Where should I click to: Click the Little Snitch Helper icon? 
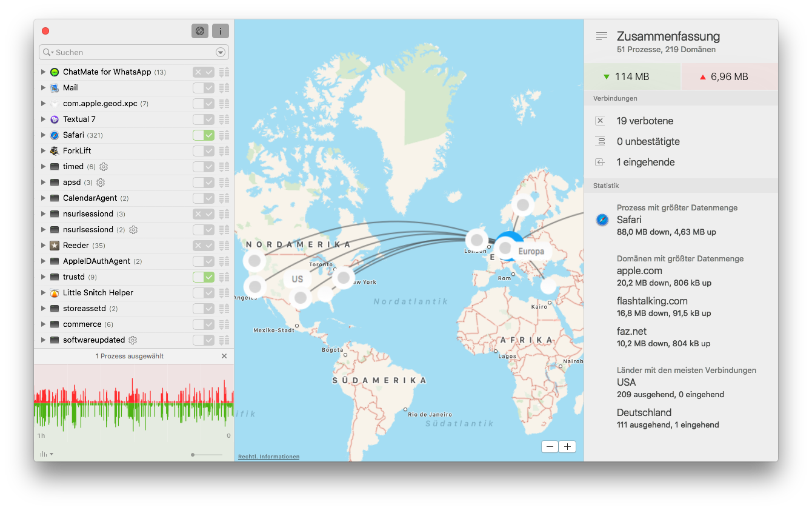pyautogui.click(x=55, y=293)
